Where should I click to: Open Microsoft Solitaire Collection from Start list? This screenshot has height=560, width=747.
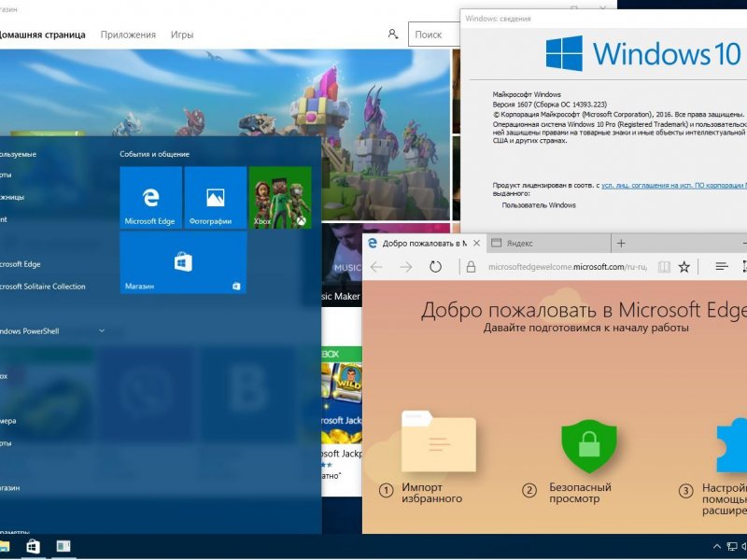[42, 287]
